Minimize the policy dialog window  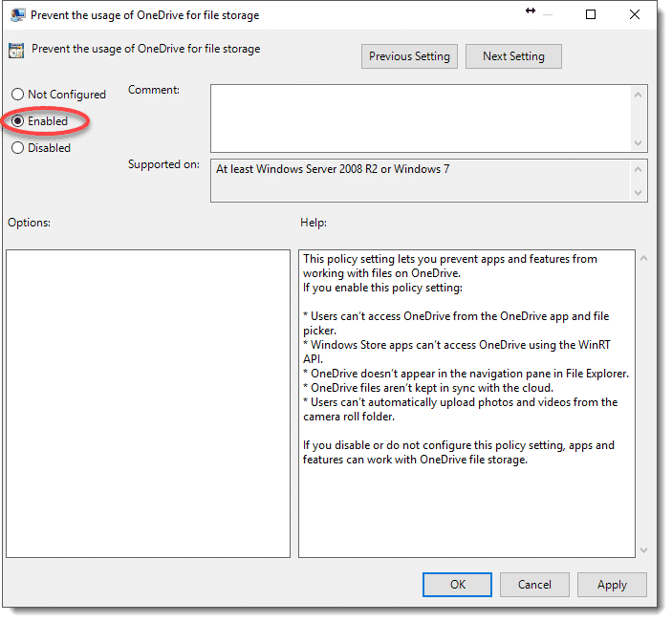click(x=548, y=14)
